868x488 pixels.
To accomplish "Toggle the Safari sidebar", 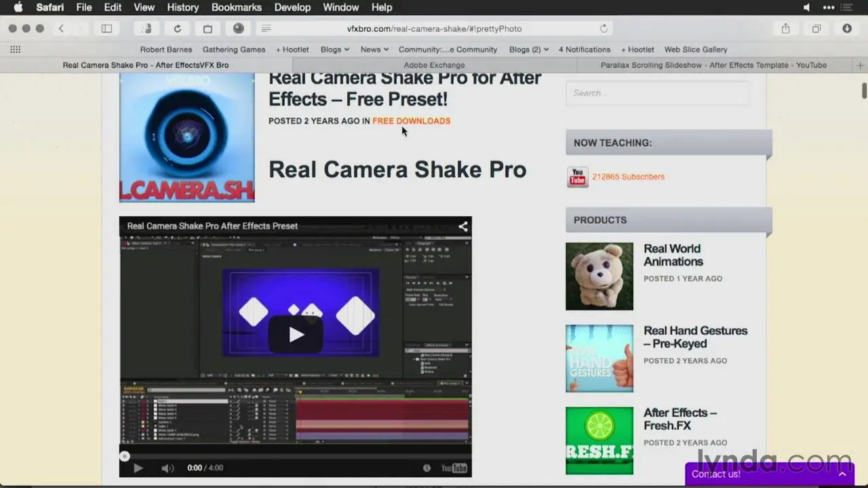I will tap(106, 28).
